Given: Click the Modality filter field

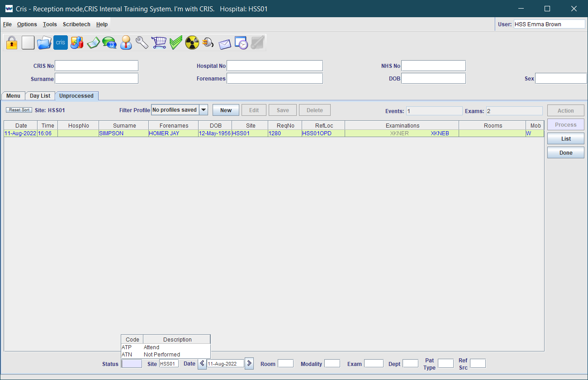Looking at the screenshot, I should tap(332, 363).
